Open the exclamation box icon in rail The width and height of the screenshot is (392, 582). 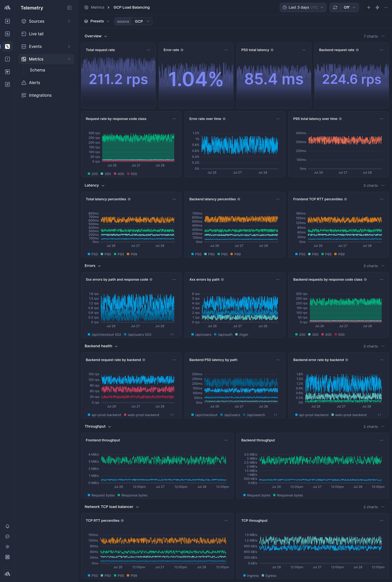[7, 59]
